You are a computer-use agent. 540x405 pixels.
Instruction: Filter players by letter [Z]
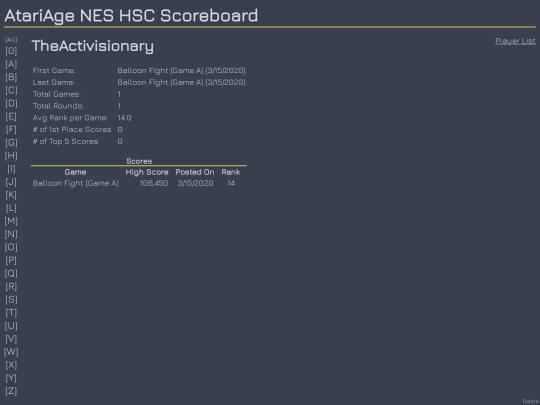click(x=11, y=391)
